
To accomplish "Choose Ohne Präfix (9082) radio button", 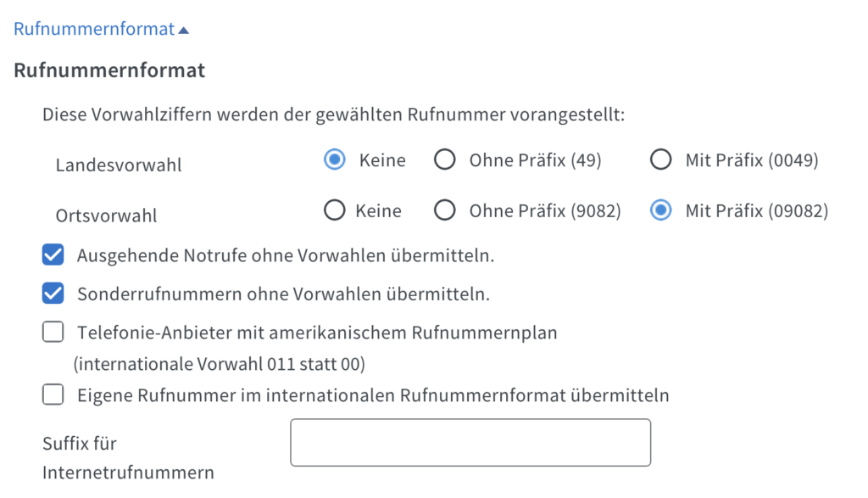I will point(445,210).
